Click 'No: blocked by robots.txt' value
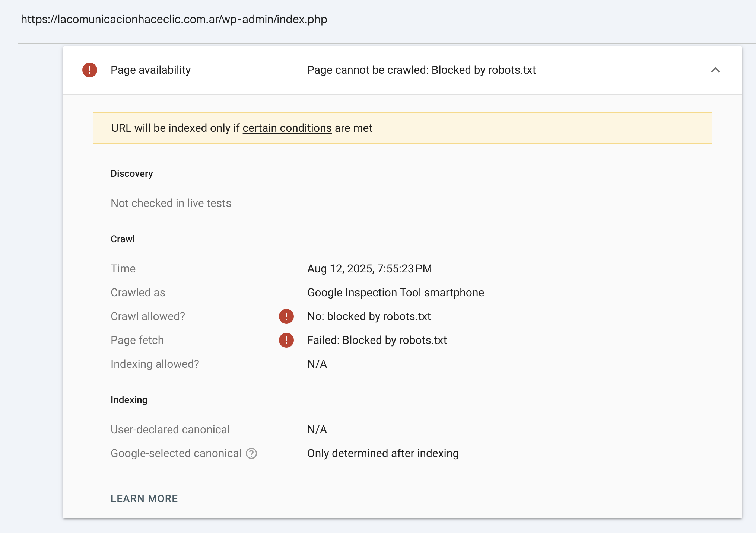 369,316
